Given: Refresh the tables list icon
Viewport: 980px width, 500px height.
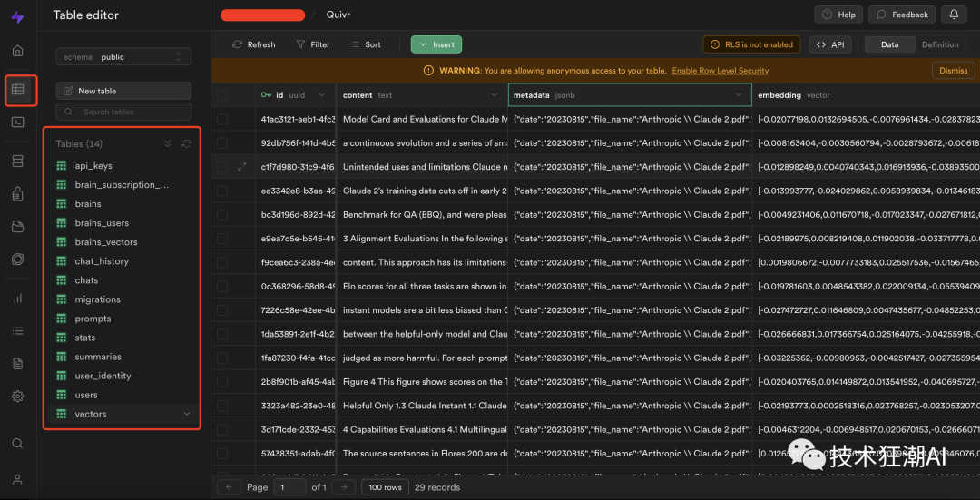Looking at the screenshot, I should [186, 143].
